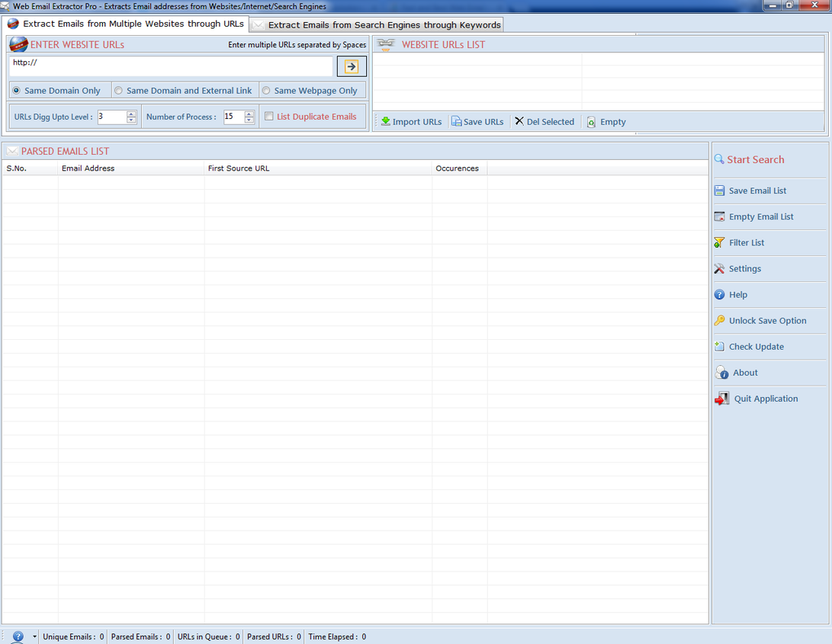Click Import URLs label

tap(417, 121)
